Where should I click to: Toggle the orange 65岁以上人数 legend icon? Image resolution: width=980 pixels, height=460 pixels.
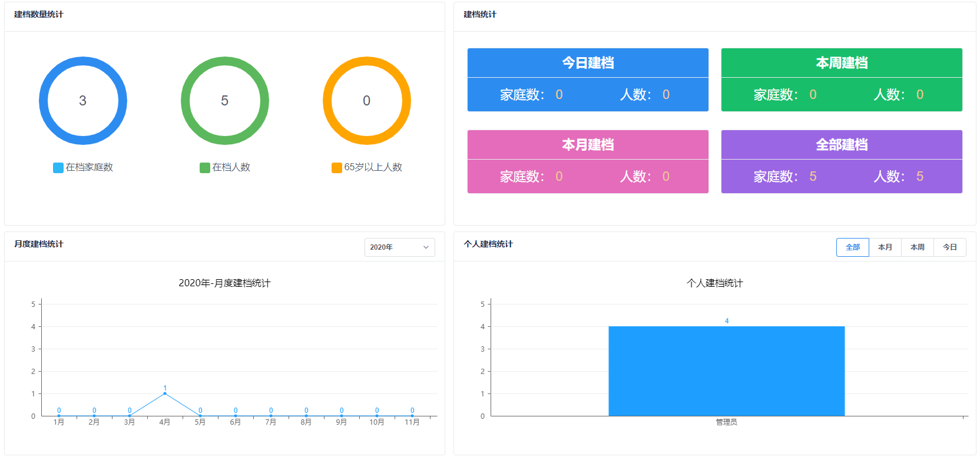click(x=337, y=168)
